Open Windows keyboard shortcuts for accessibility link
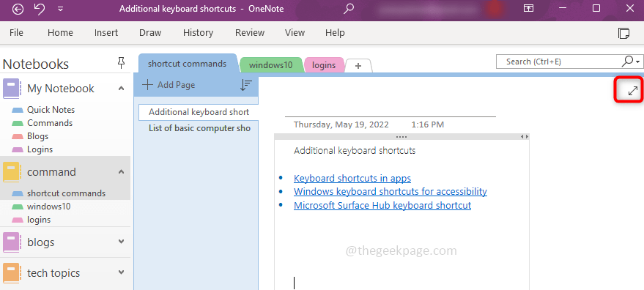Screen dimensions: 644x290 tap(391, 191)
